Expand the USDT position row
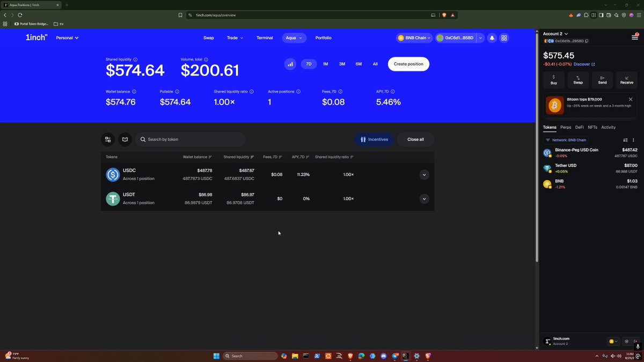Viewport: 644px width, 362px height. [424, 199]
